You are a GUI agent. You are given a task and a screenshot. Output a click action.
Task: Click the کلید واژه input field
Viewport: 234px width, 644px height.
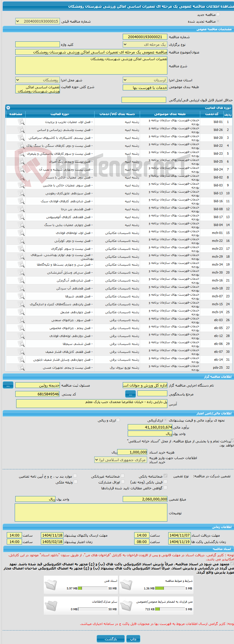pyautogui.click(x=38, y=45)
